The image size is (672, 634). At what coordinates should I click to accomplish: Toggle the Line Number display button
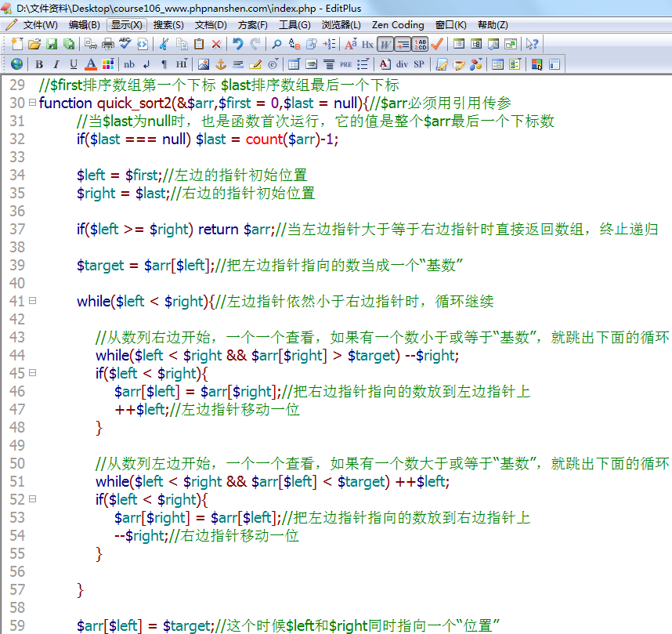420,44
